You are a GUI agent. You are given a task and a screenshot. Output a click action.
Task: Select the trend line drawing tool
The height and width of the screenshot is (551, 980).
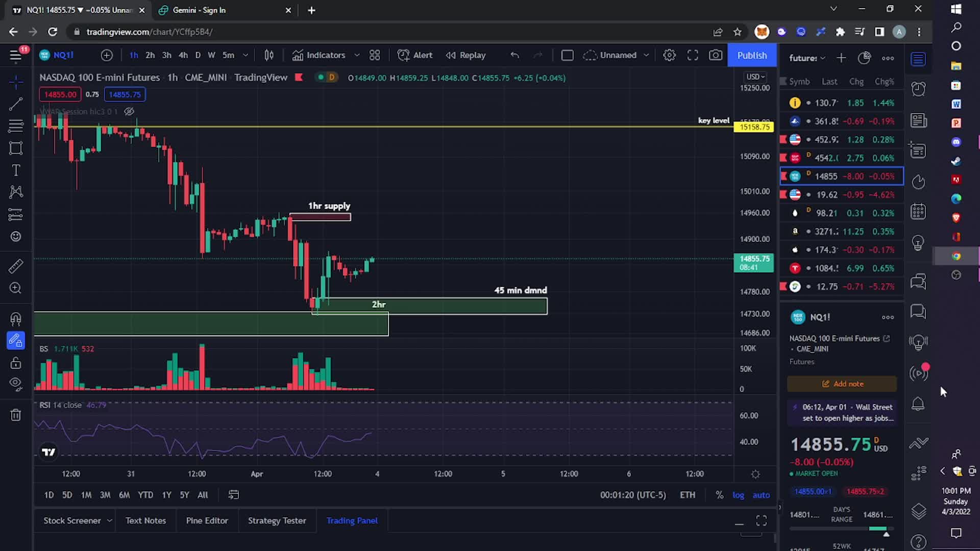point(15,104)
